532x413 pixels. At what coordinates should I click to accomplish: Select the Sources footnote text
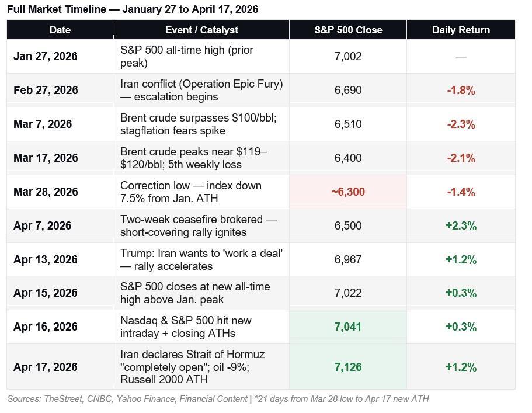[218, 399]
